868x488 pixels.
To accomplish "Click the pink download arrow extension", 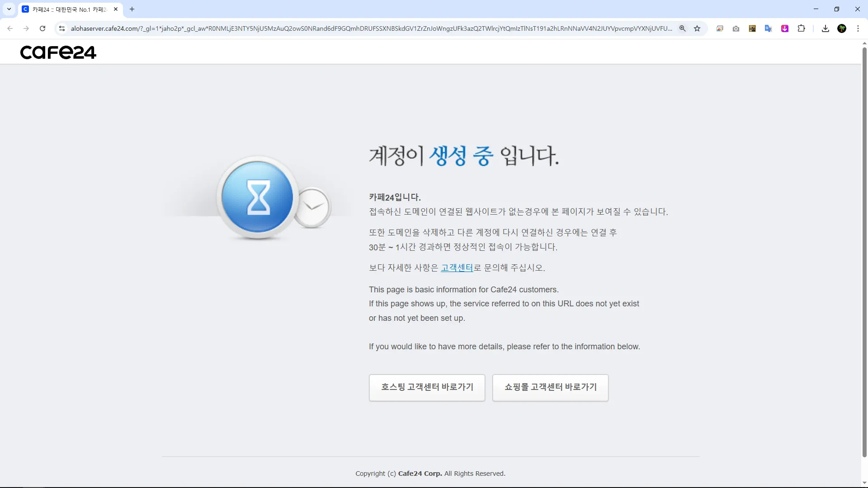I will [785, 28].
